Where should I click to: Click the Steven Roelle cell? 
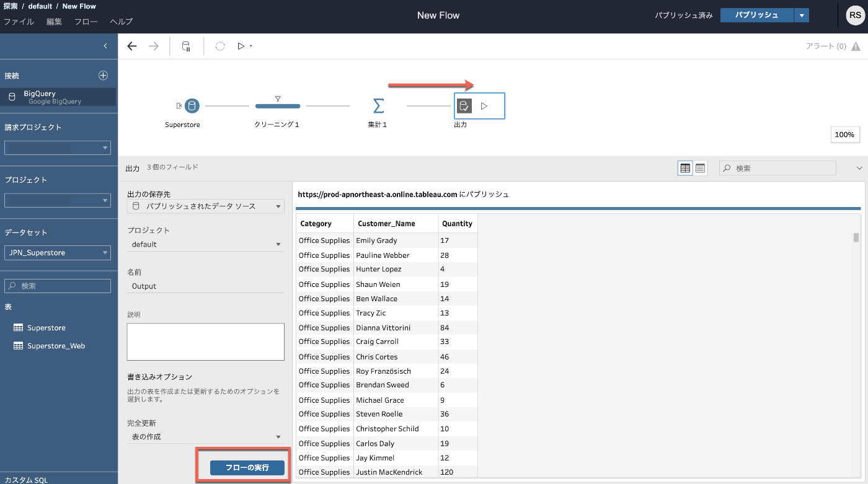coord(396,414)
